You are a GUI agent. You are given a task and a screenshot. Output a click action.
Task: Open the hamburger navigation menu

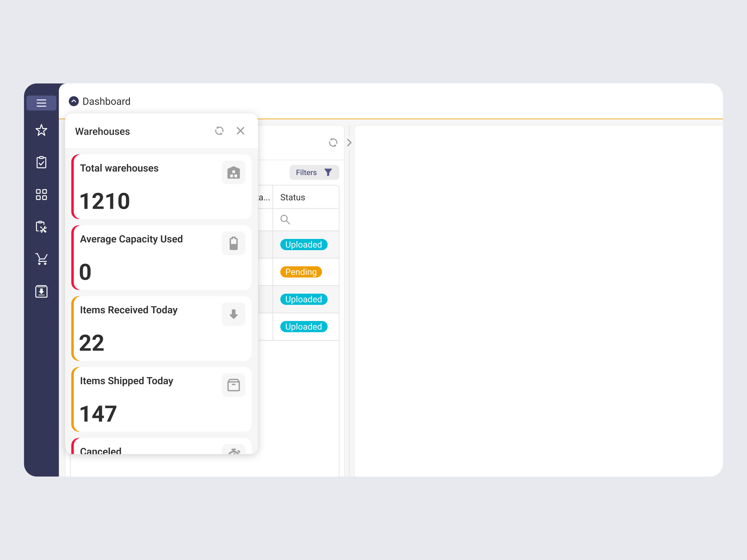tap(41, 103)
